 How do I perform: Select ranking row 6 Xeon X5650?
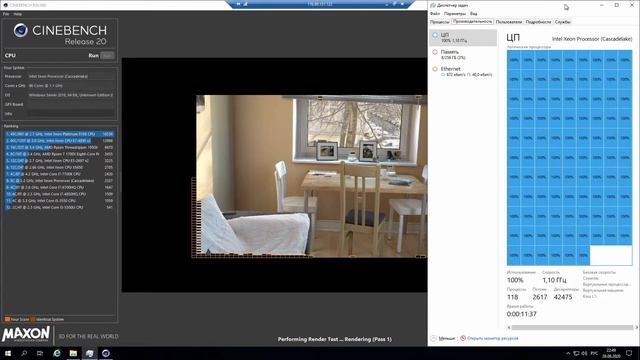click(x=59, y=167)
